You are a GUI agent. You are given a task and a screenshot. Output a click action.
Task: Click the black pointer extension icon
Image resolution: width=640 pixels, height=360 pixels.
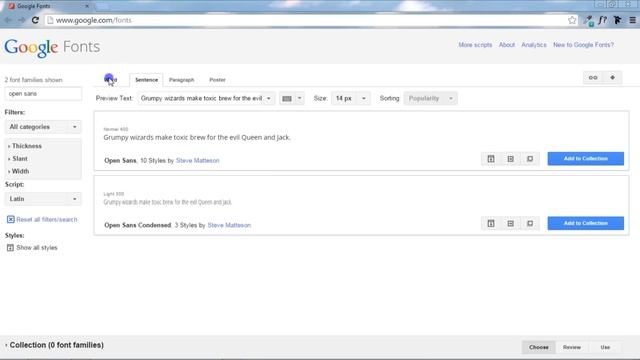(x=617, y=20)
